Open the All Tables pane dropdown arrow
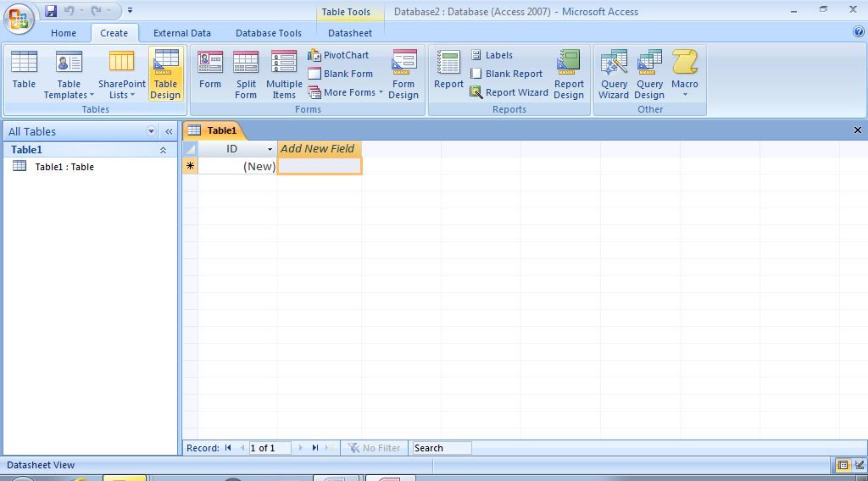Image resolution: width=868 pixels, height=481 pixels. pyautogui.click(x=152, y=131)
